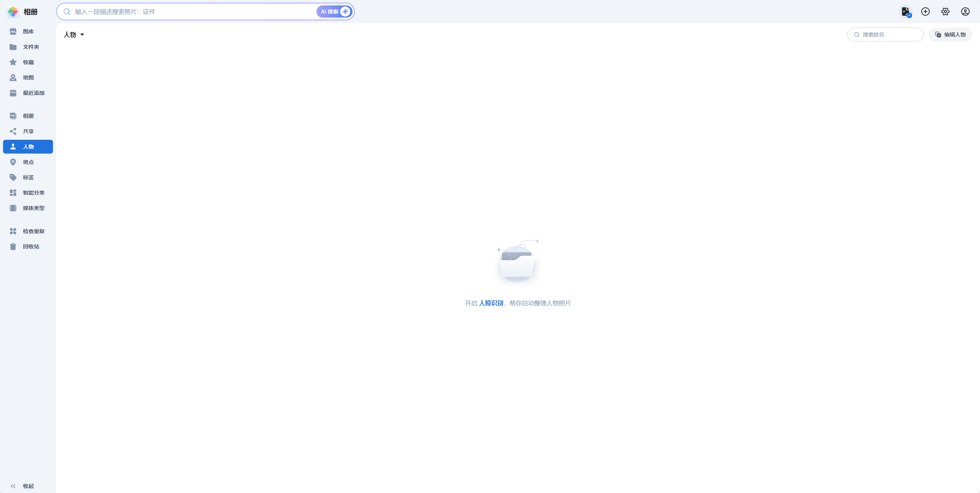
Task: Open the task status icon in the top bar
Action: [906, 12]
